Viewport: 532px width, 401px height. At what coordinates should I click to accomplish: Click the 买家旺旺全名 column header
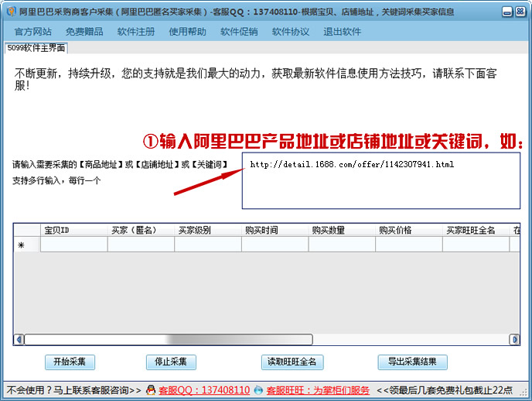point(476,230)
